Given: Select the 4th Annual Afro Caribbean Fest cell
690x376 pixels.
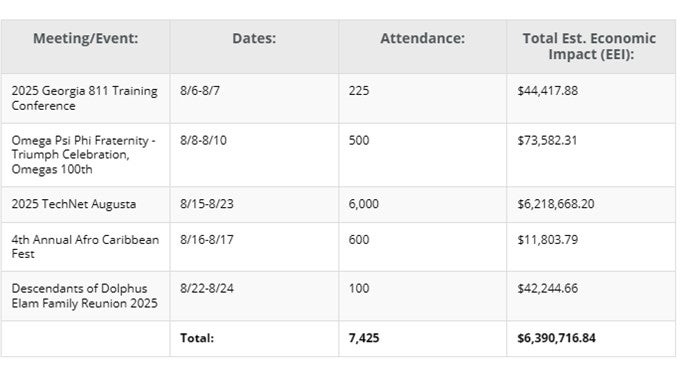Looking at the screenshot, I should point(85,247).
